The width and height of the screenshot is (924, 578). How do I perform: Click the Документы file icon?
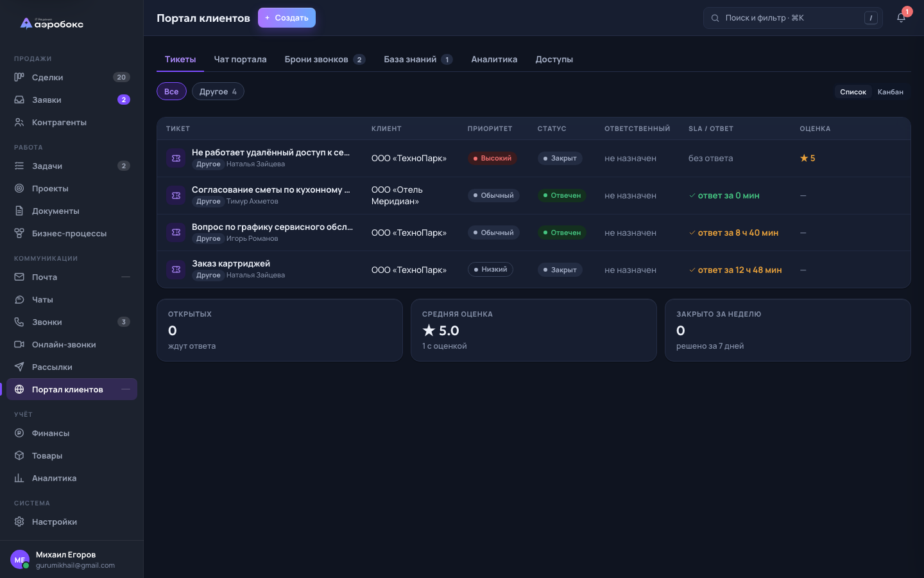click(x=19, y=211)
